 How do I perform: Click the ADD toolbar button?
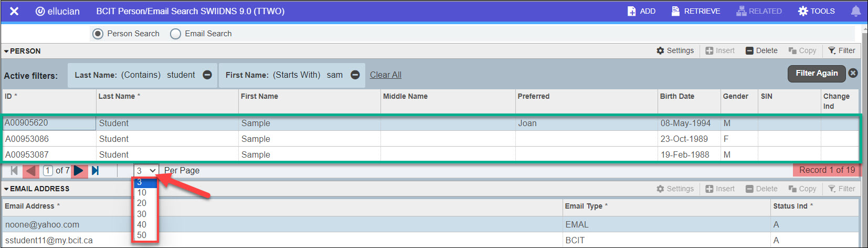tap(641, 11)
